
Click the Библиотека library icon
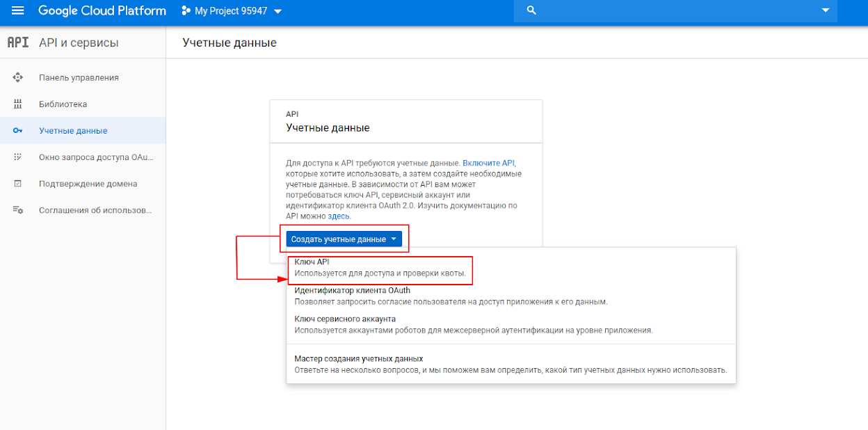click(18, 104)
